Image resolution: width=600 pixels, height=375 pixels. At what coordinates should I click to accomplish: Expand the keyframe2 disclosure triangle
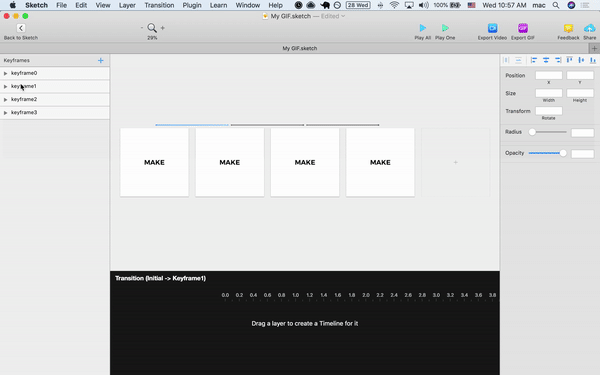pyautogui.click(x=5, y=99)
